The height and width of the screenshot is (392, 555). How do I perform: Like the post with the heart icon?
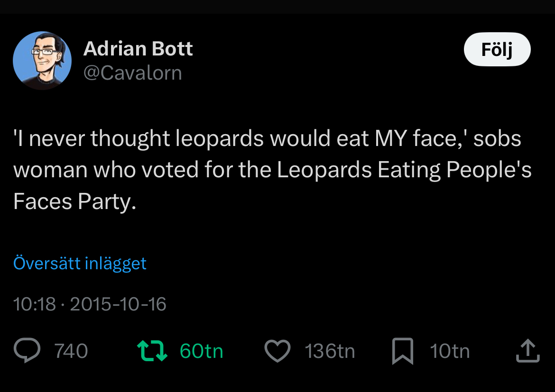tap(277, 352)
